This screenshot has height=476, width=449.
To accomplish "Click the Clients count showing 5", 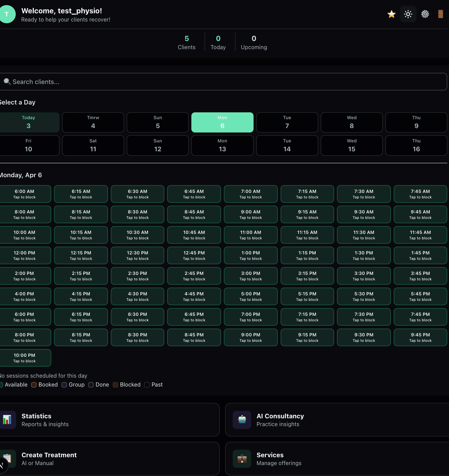I will 187,42.
